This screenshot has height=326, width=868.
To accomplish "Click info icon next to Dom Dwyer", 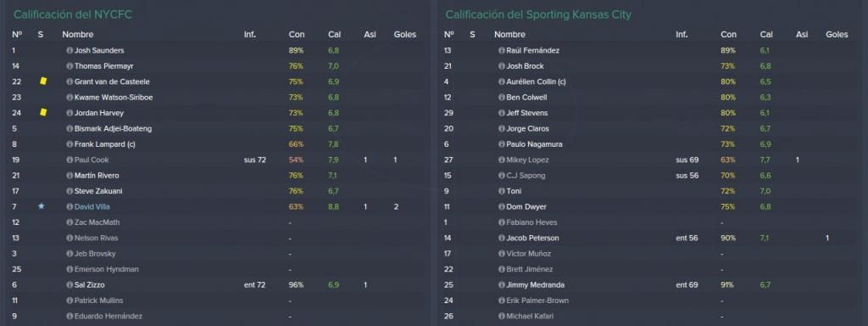I will 502,207.
